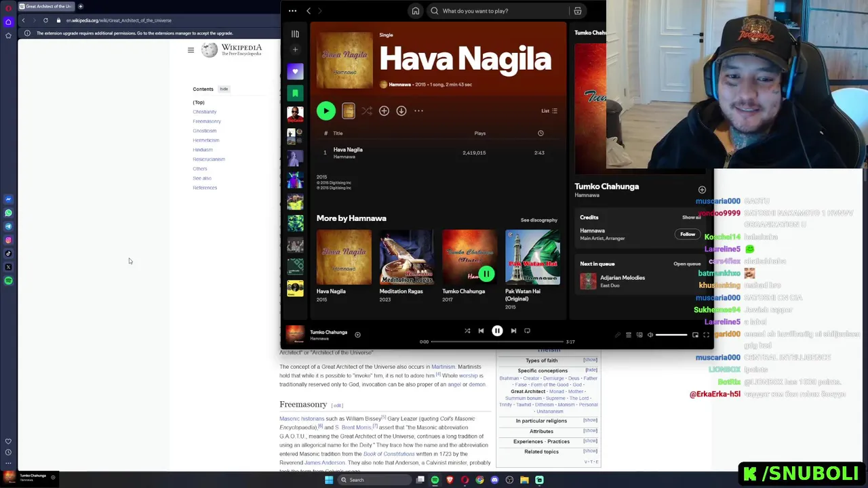
Task: Click the album preview thumbnail icon
Action: (x=348, y=110)
